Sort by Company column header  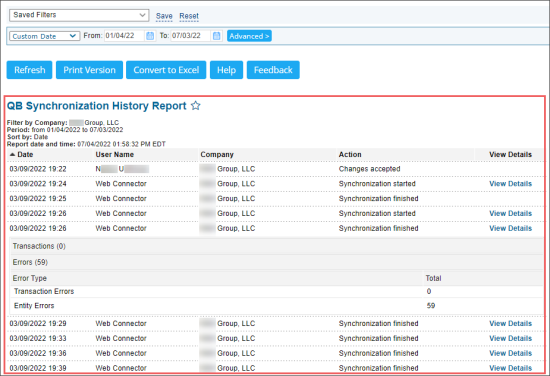click(x=217, y=154)
